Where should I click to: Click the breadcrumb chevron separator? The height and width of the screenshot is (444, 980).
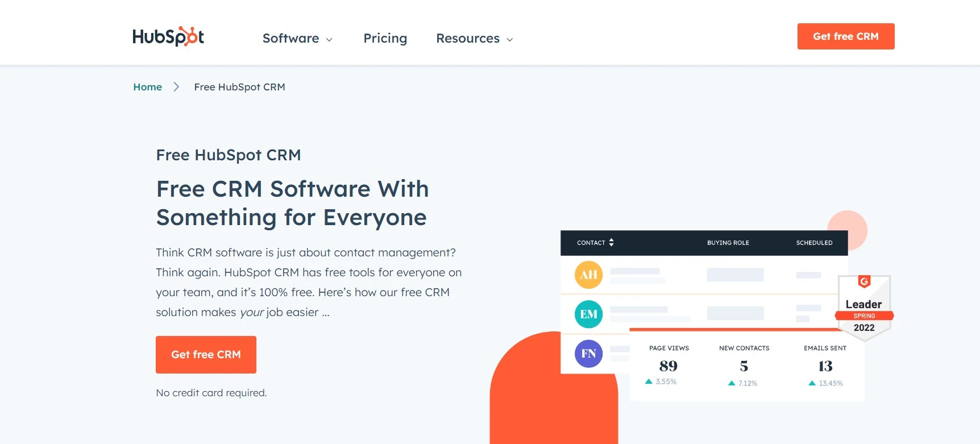(176, 87)
